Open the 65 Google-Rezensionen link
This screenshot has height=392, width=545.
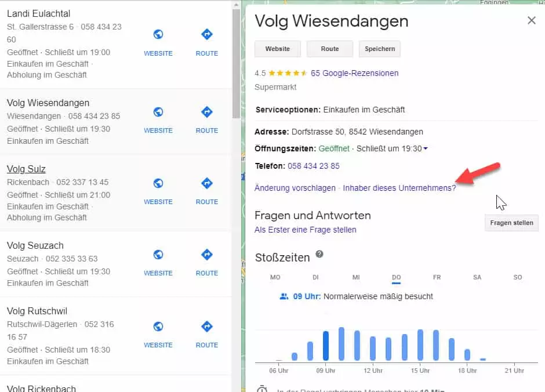354,73
